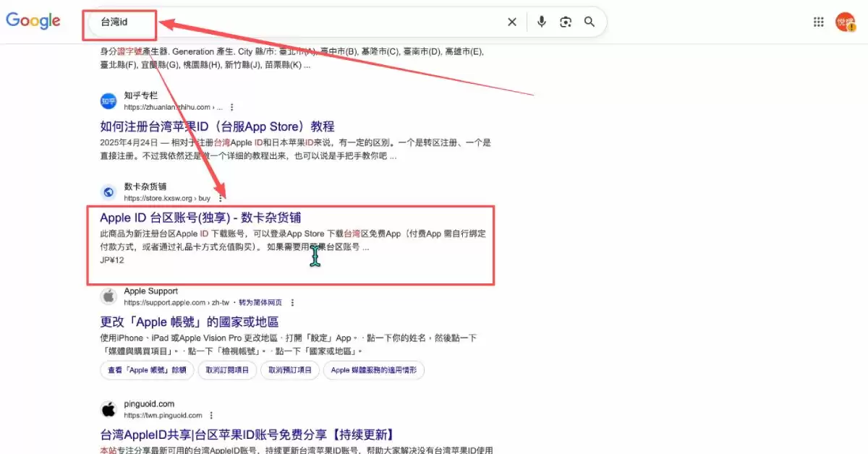Clear the search box using the X

pos(512,22)
